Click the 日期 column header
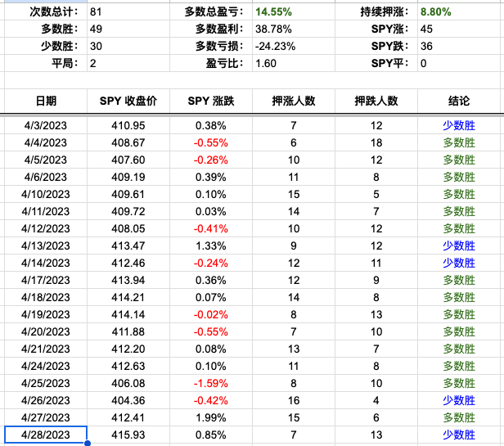Image resolution: width=504 pixels, height=446 pixels. click(46, 101)
